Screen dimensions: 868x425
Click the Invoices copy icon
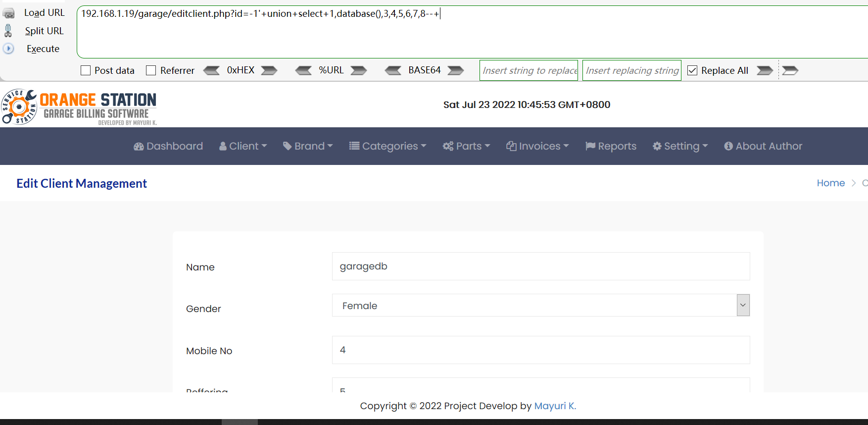click(x=511, y=146)
